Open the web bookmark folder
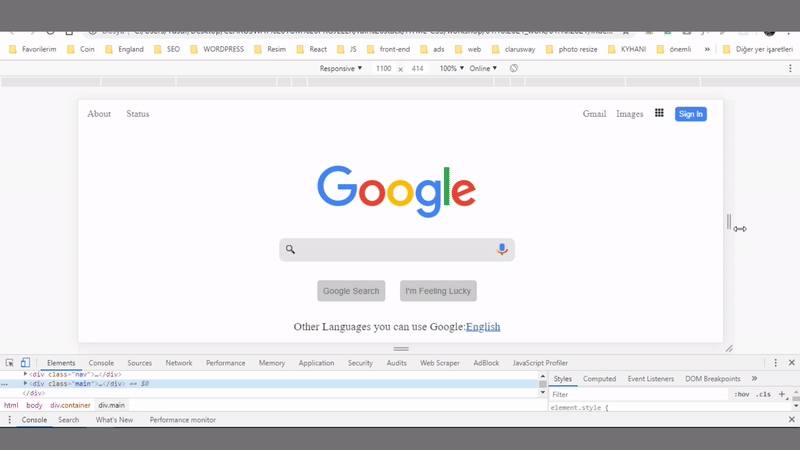The image size is (800, 450). (468, 49)
